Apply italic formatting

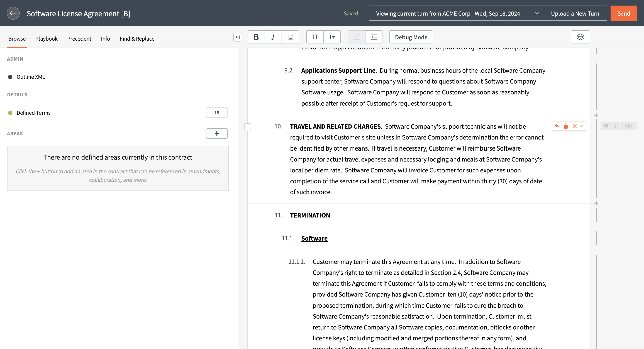(x=273, y=37)
